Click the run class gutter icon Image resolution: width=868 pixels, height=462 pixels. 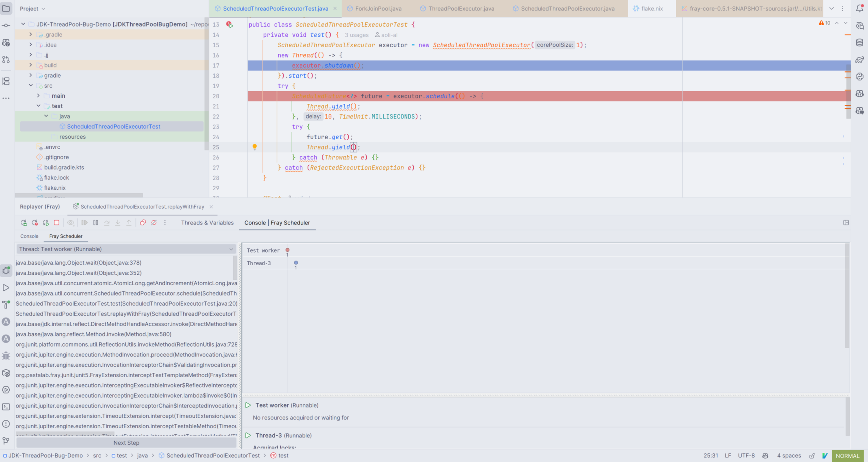(230, 25)
